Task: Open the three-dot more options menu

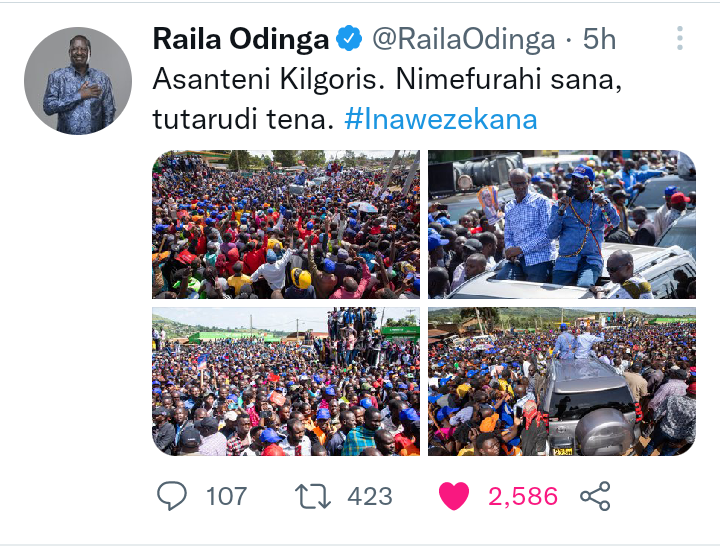Action: (680, 38)
